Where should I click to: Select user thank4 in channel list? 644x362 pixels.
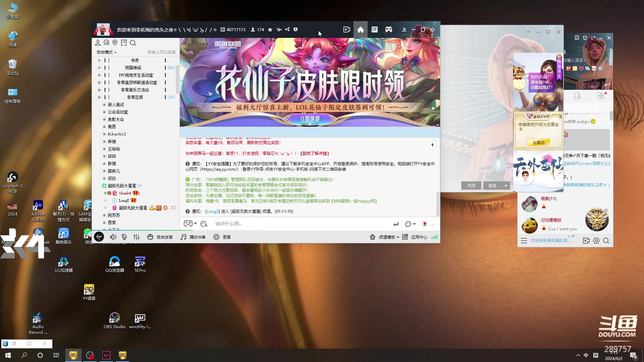coord(125,193)
